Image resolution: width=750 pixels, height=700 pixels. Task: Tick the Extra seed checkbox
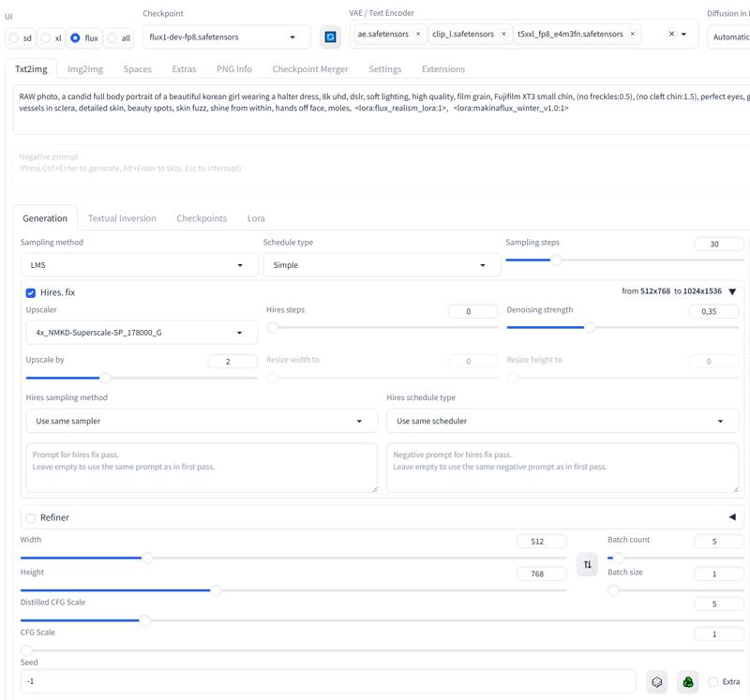pyautogui.click(x=713, y=682)
